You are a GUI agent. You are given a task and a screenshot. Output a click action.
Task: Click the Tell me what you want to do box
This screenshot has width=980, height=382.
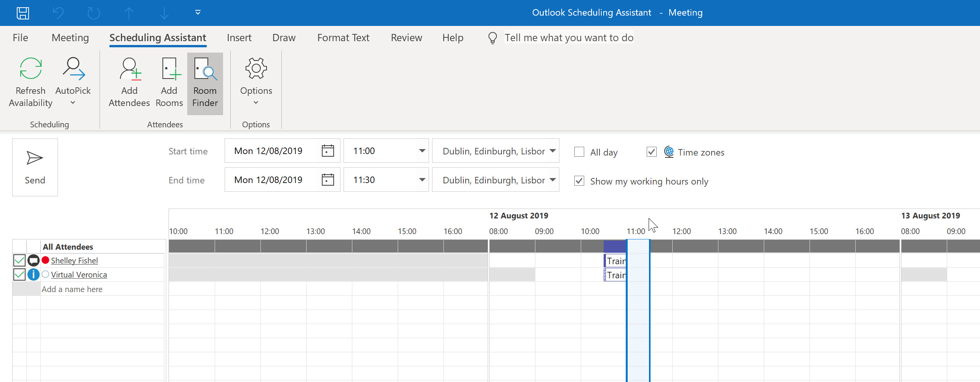tap(569, 37)
